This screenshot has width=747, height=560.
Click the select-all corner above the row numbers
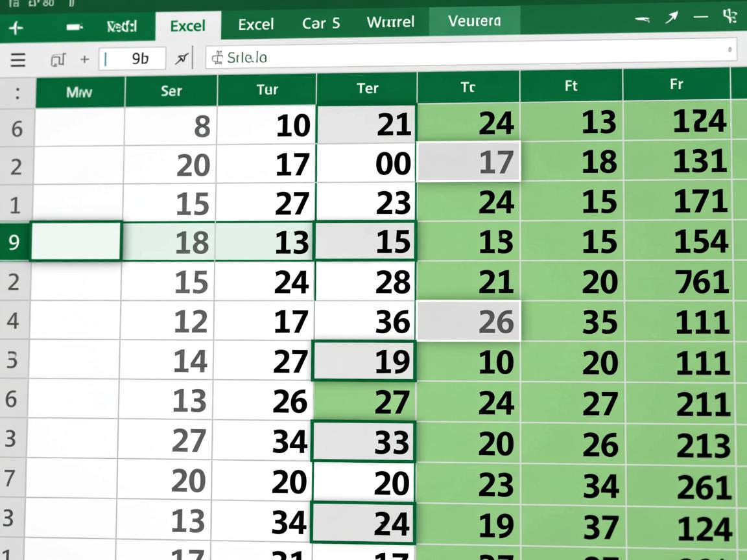17,93
